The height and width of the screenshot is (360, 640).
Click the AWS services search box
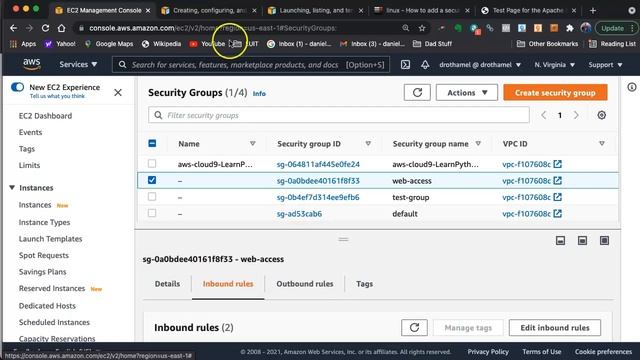(251, 64)
